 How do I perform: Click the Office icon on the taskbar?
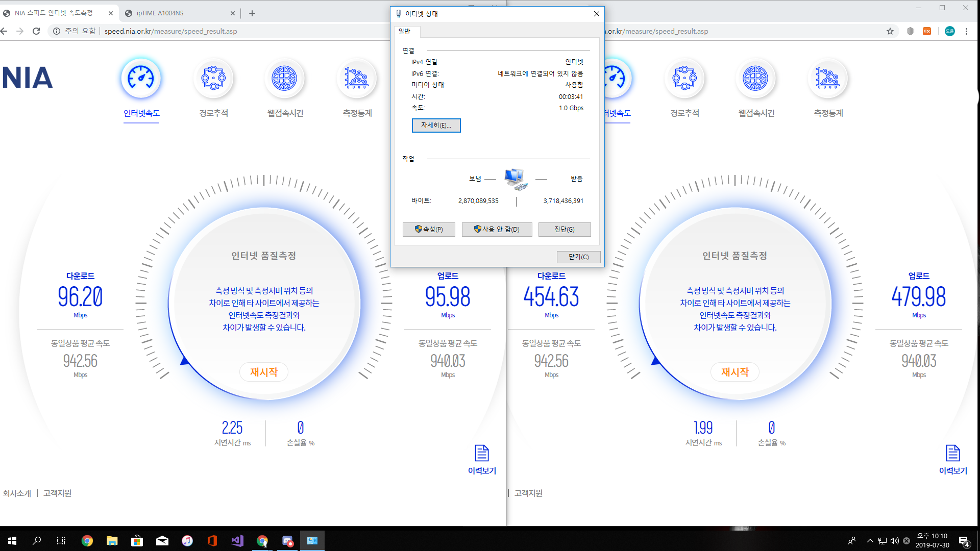coord(212,541)
